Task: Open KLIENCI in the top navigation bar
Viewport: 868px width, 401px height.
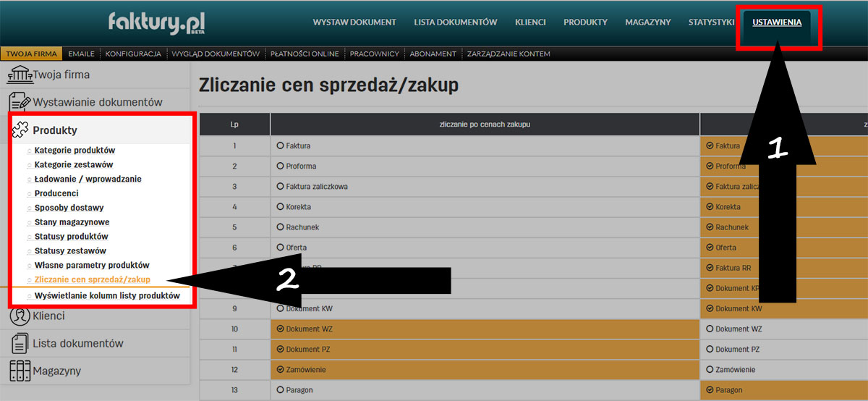Action: coord(530,22)
